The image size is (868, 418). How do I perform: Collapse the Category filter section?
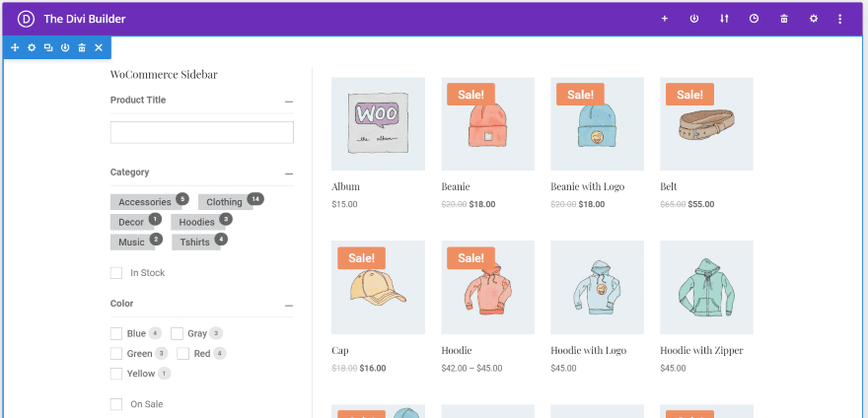(x=289, y=173)
